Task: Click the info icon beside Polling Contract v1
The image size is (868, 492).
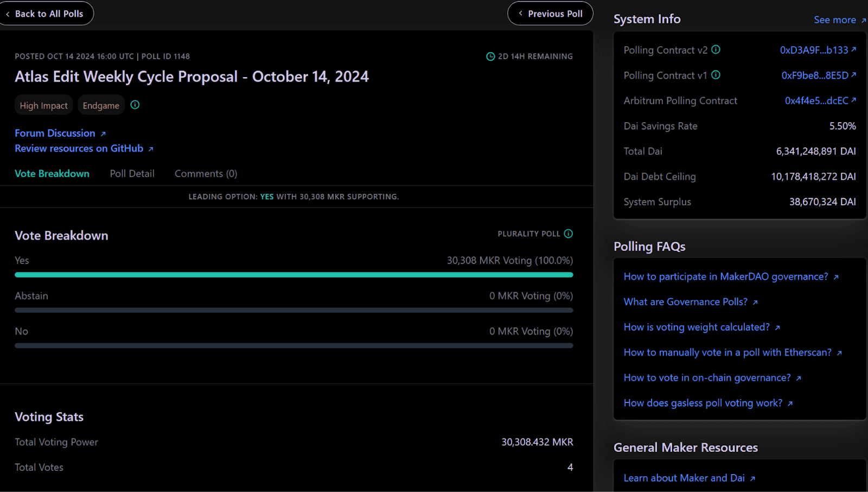Action: tap(716, 75)
